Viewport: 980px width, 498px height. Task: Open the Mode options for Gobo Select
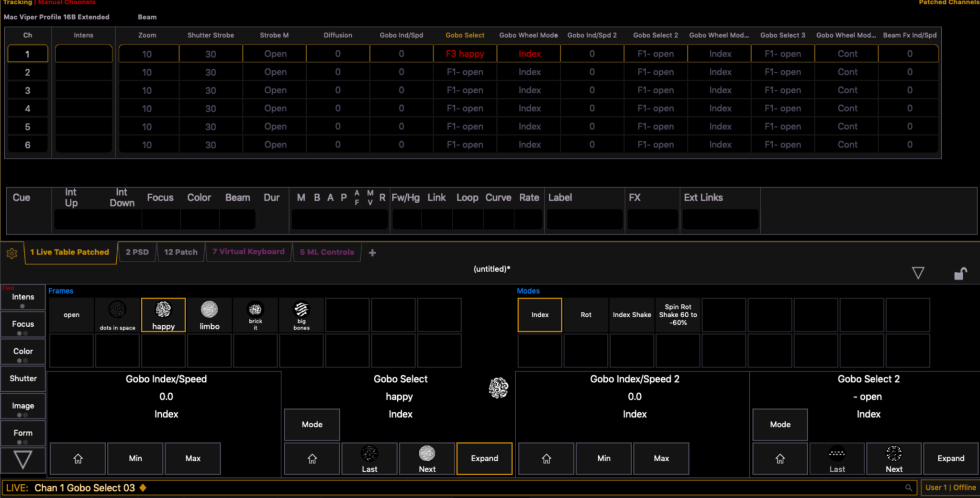312,424
